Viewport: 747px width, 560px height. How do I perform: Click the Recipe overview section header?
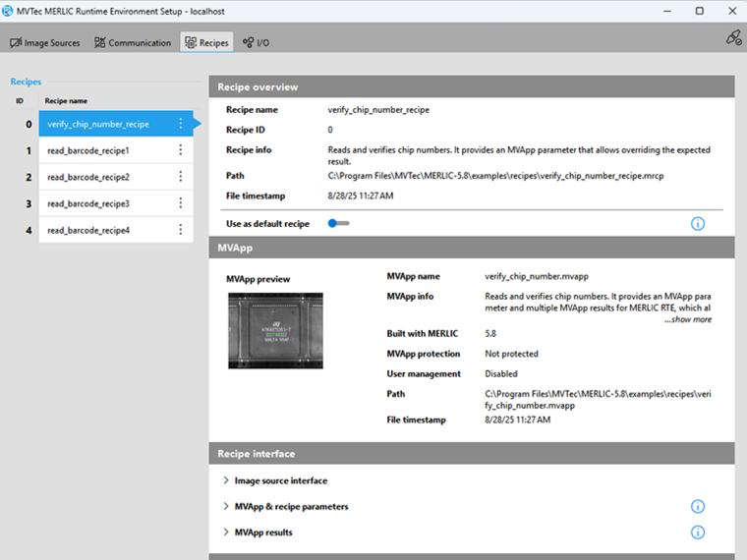click(472, 86)
